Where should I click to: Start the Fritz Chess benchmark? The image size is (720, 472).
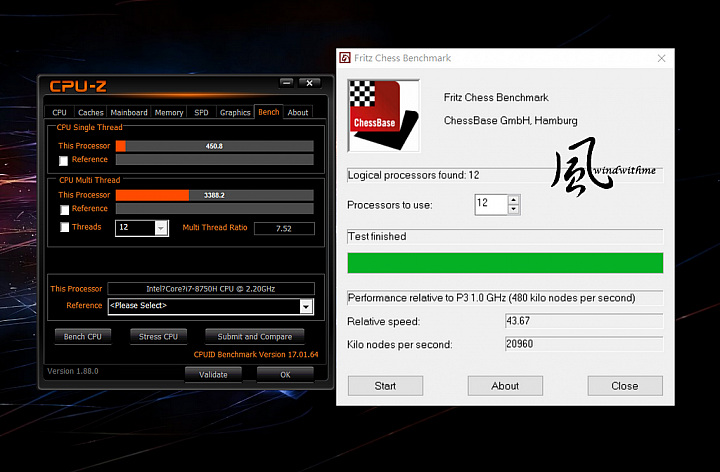(x=385, y=386)
